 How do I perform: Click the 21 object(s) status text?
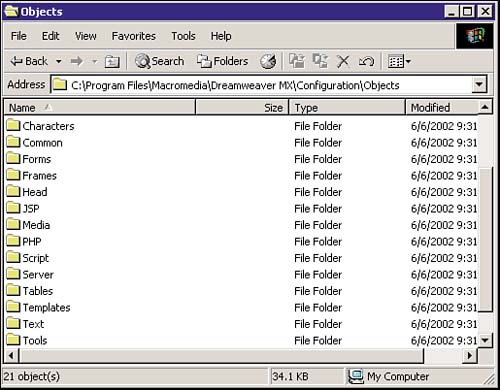(x=32, y=377)
